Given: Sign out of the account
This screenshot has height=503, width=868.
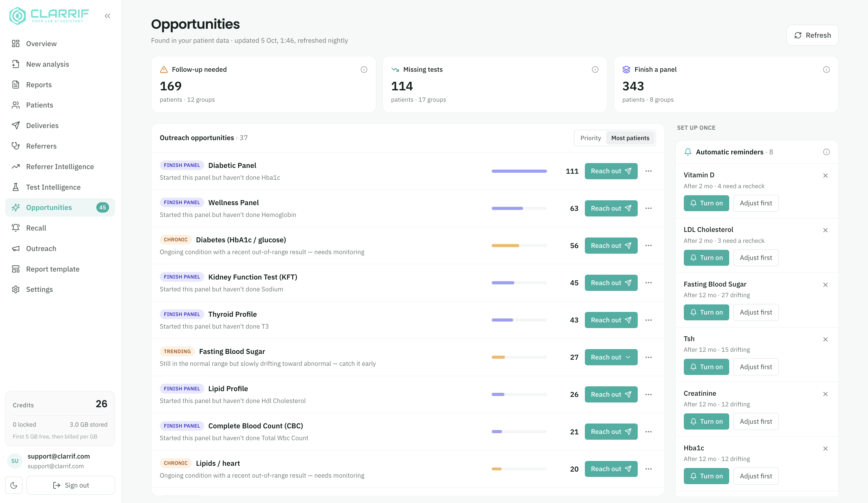Looking at the screenshot, I should click(x=71, y=485).
